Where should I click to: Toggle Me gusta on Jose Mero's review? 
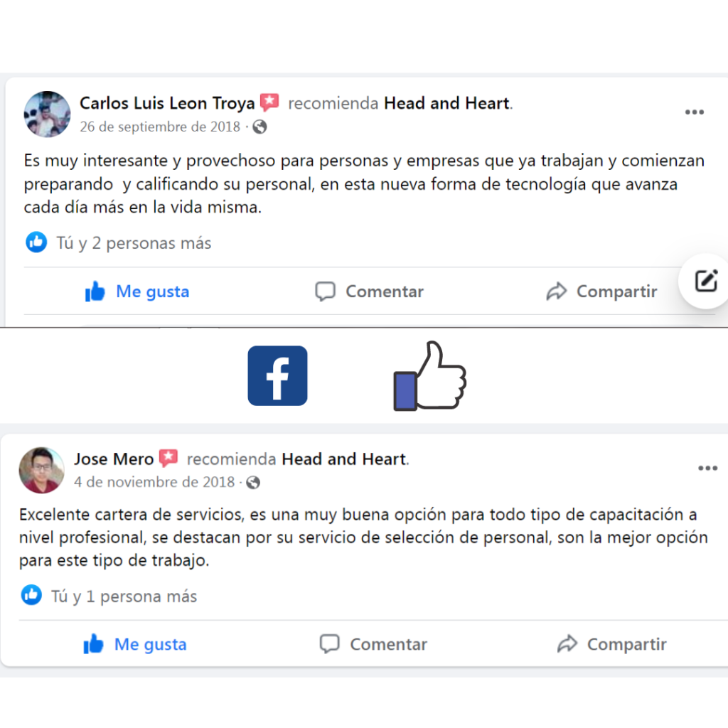pyautogui.click(x=134, y=644)
